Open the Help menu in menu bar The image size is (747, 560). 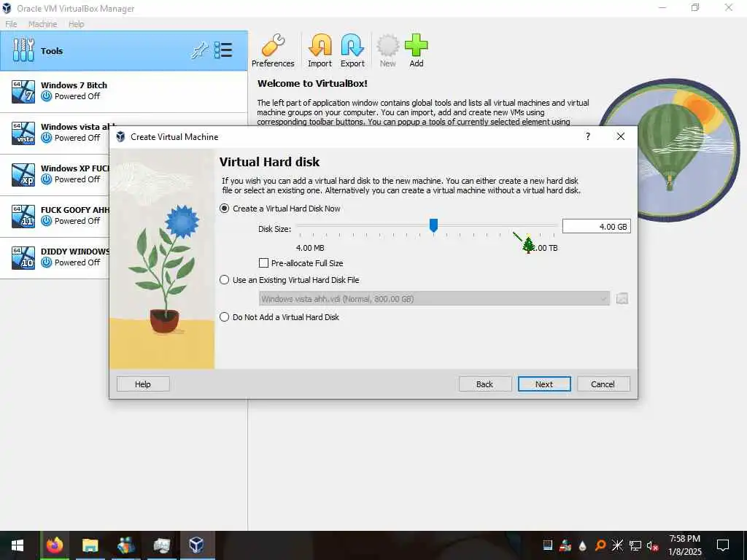click(x=76, y=24)
